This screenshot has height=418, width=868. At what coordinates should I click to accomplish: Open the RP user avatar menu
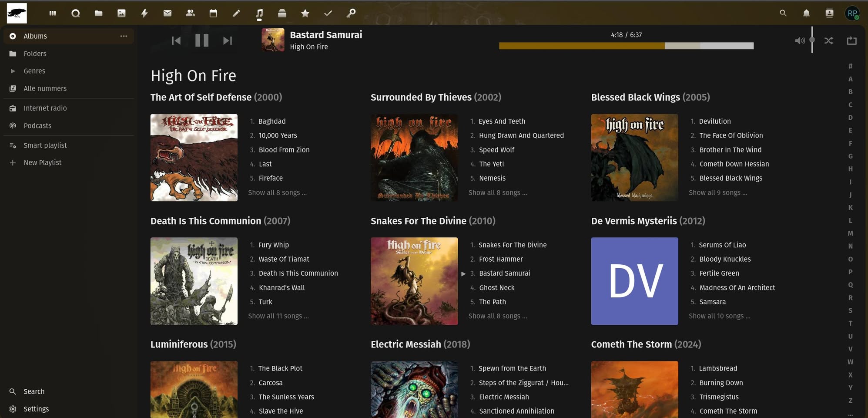point(852,13)
